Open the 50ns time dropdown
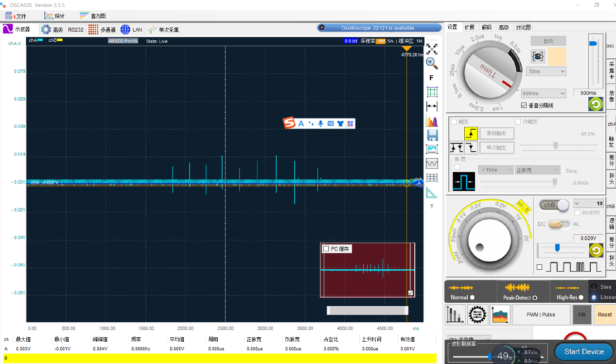 546,71
